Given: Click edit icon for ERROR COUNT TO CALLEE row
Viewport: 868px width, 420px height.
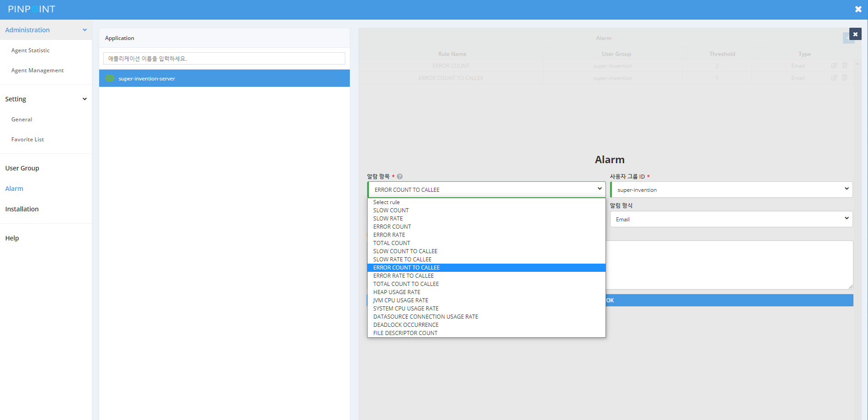Looking at the screenshot, I should tap(834, 78).
